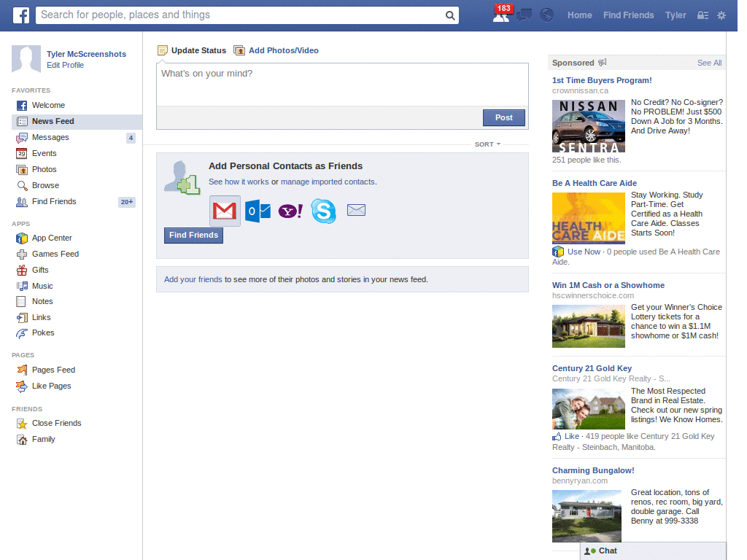747x560 pixels.
Task: Click the showhome ad image
Action: tap(589, 326)
